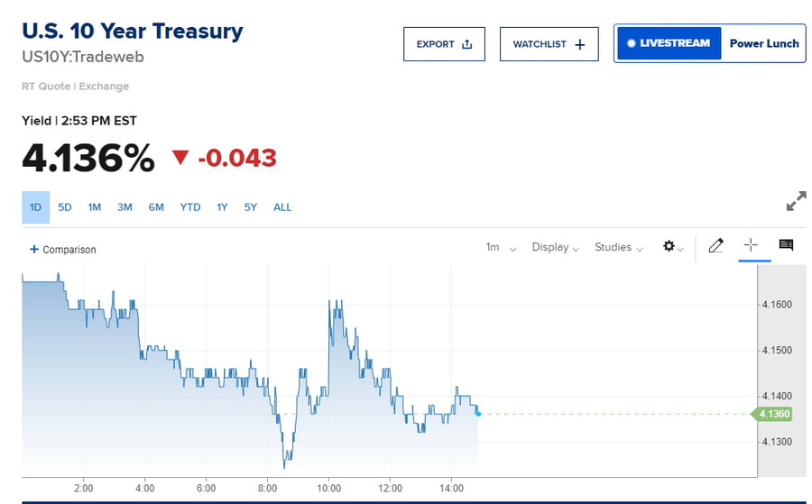The height and width of the screenshot is (504, 812).
Task: Expand the chart to fullscreen
Action: pyautogui.click(x=796, y=201)
